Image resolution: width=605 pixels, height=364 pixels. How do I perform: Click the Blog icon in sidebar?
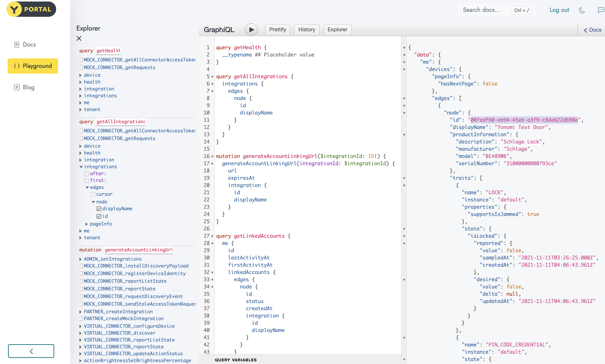[x=17, y=87]
